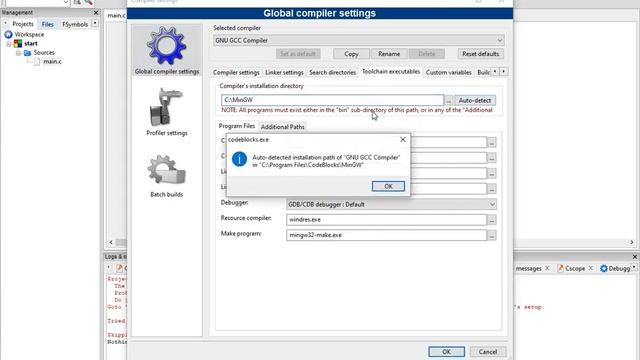Click the Reset defaults button

pos(480,54)
